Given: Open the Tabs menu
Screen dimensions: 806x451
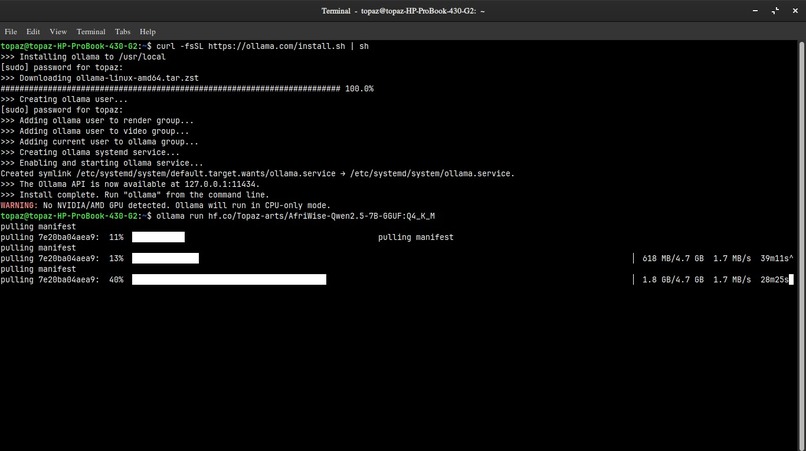Looking at the screenshot, I should (122, 31).
